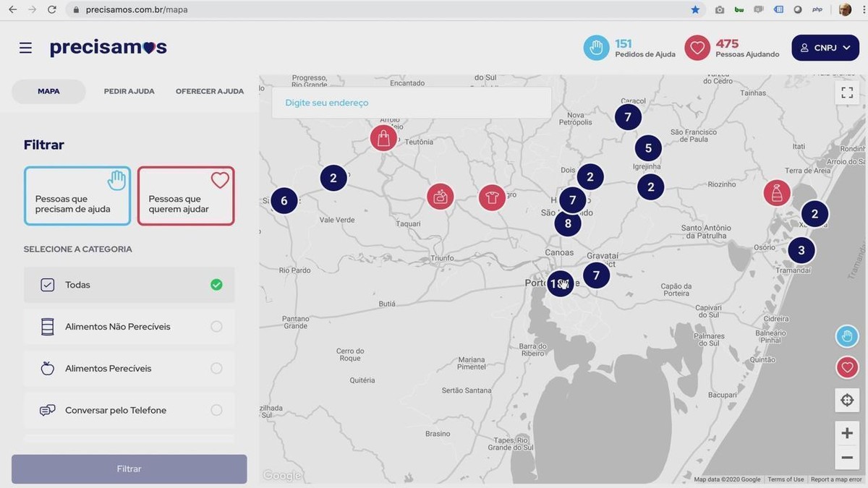Center map on my location

[x=847, y=400]
